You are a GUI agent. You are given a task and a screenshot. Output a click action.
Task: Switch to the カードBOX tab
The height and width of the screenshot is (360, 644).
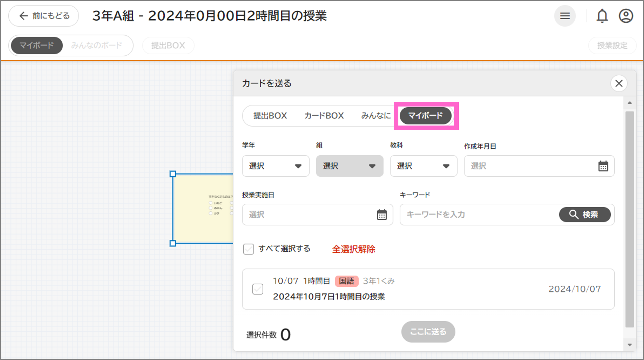(323, 116)
